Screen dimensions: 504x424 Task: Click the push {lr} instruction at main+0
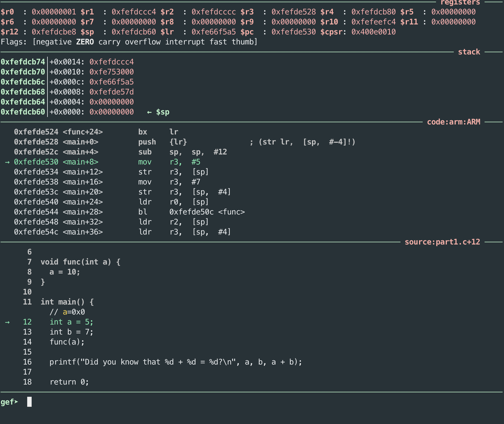pyautogui.click(x=162, y=142)
